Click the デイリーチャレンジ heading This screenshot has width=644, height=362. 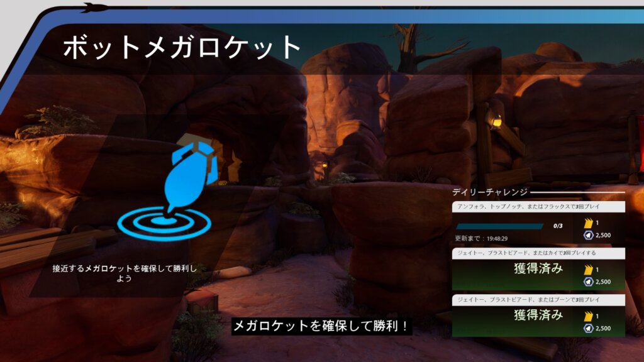pyautogui.click(x=489, y=192)
